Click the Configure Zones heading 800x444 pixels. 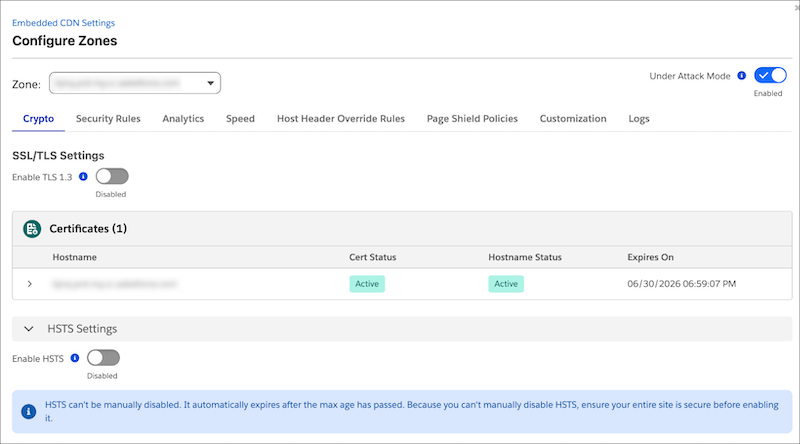click(x=65, y=41)
